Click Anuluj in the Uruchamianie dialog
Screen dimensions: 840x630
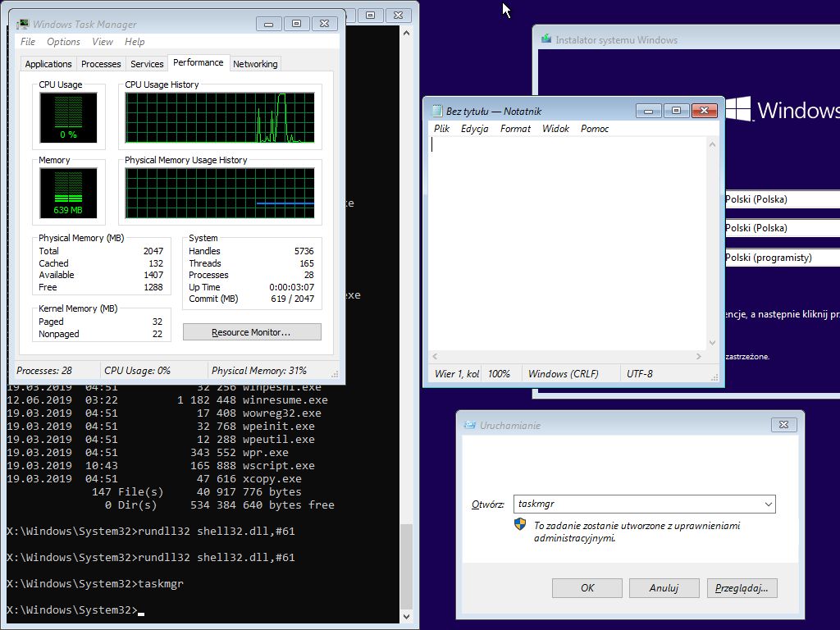(664, 588)
